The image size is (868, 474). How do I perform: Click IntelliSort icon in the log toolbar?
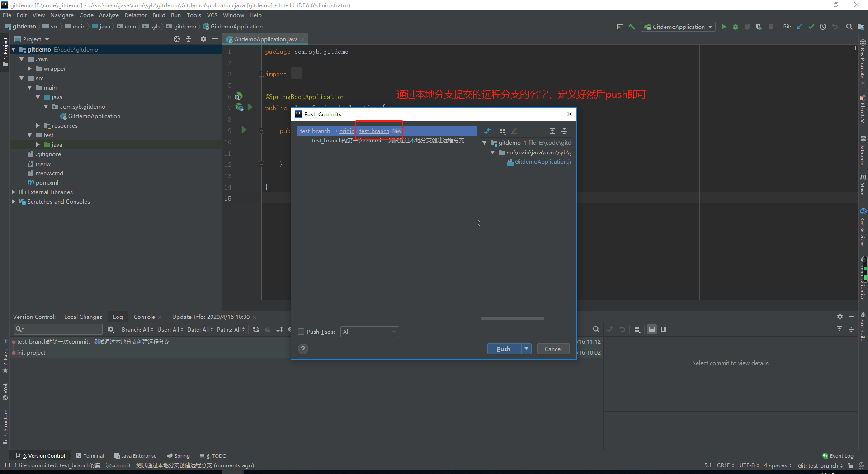pyautogui.click(x=279, y=329)
